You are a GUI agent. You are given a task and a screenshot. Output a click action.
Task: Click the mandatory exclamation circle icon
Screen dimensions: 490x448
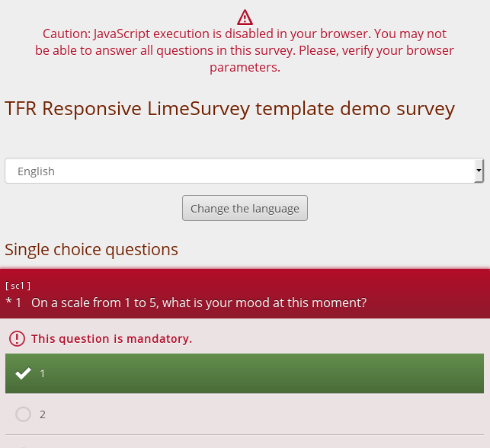(x=16, y=338)
